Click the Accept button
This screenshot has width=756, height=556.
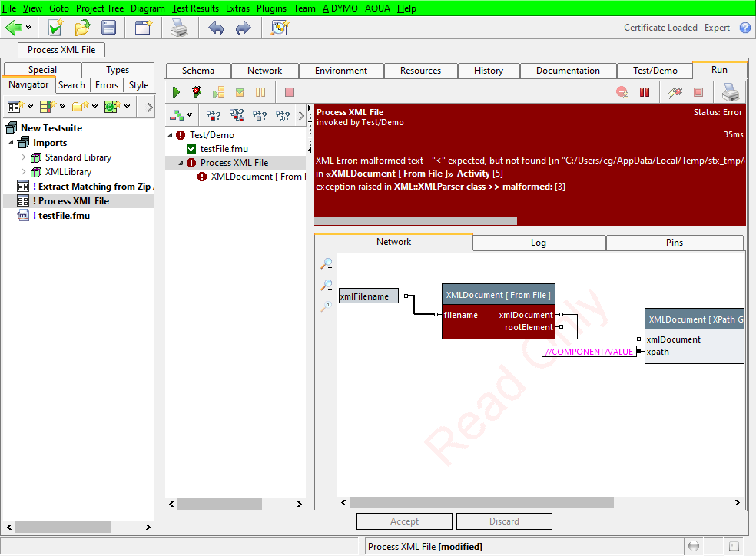tap(404, 521)
